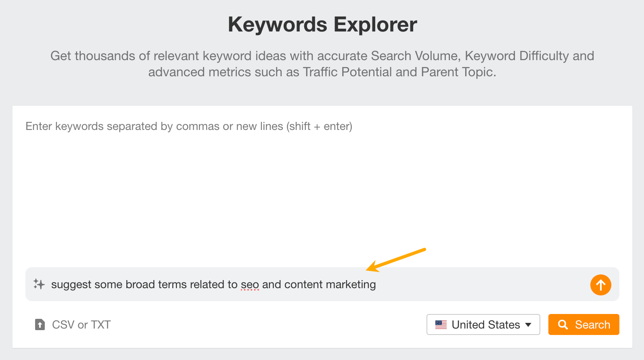
Task: Click the misspelled word seo in prompt
Action: pyautogui.click(x=250, y=284)
